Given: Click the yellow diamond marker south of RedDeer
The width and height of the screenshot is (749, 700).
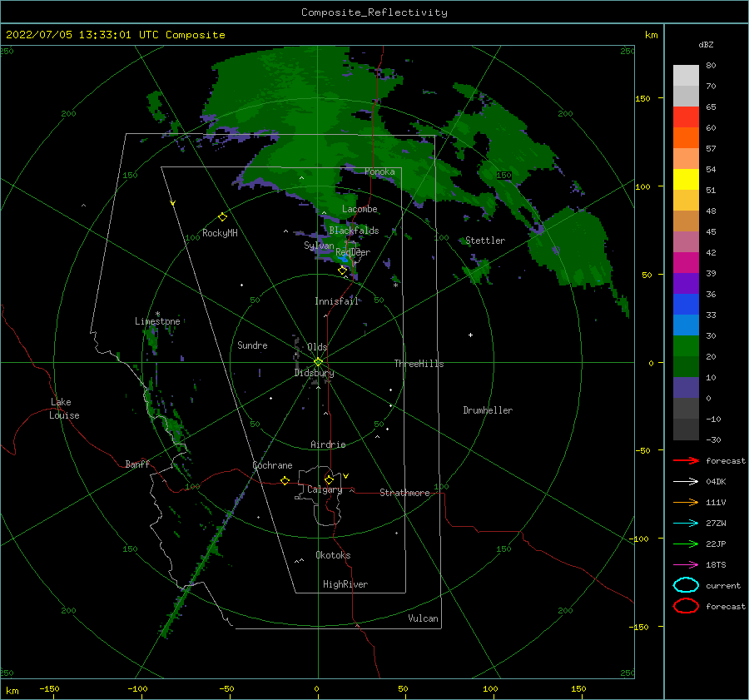Looking at the screenshot, I should tap(342, 270).
